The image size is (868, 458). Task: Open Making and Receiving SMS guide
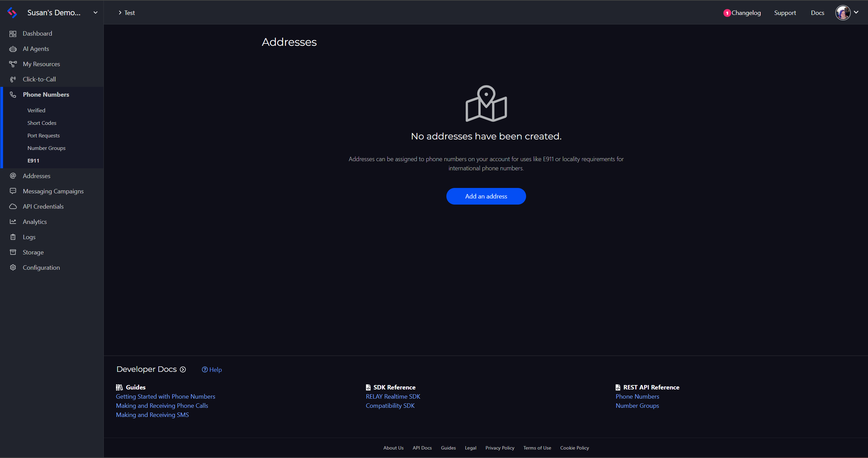[x=152, y=415]
